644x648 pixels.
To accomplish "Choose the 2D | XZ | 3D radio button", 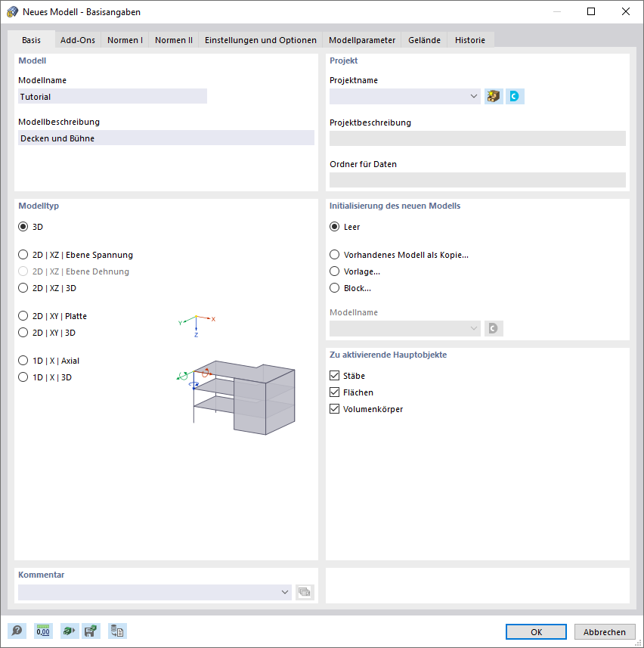I will click(x=23, y=287).
